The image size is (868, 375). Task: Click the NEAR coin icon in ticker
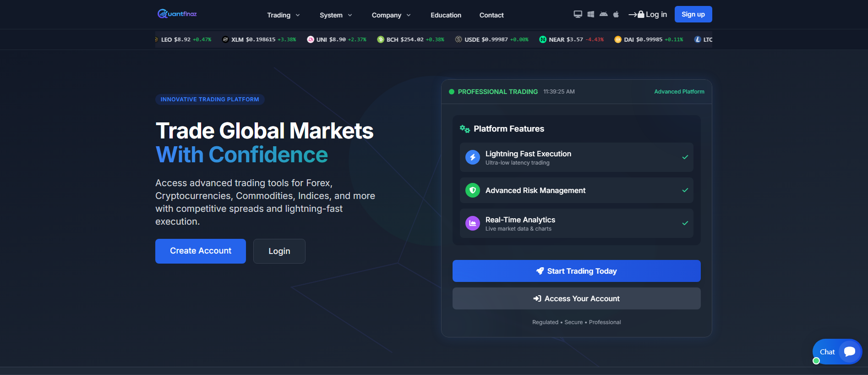click(x=543, y=39)
